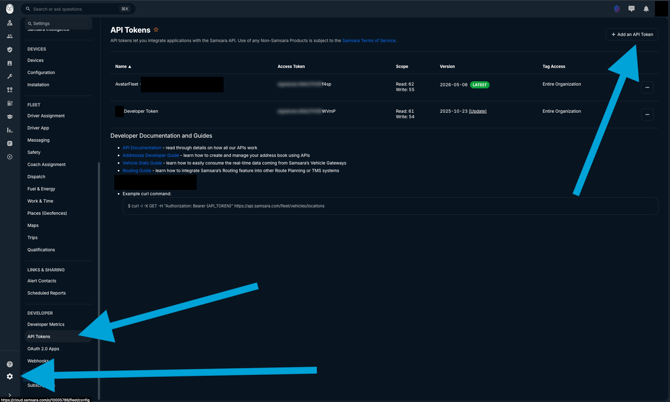This screenshot has width=670, height=402.
Task: Open the single-person icon in left rail
Action: 9,23
